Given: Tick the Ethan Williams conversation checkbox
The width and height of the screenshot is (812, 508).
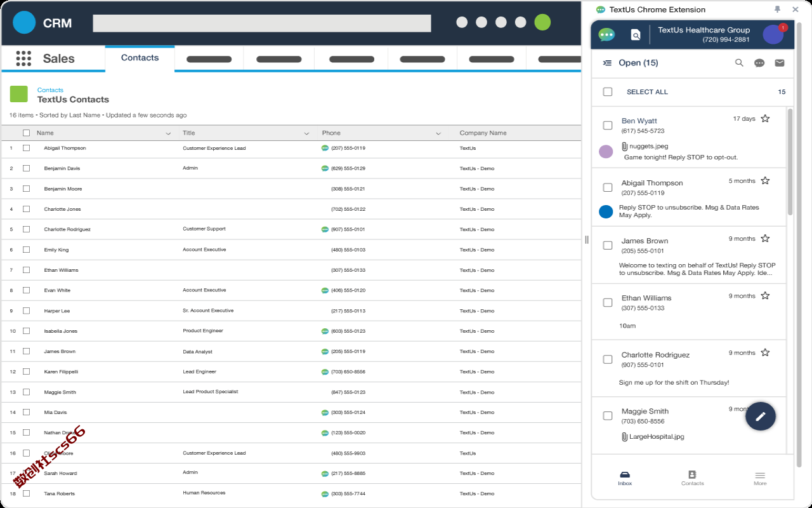Looking at the screenshot, I should [x=608, y=302].
